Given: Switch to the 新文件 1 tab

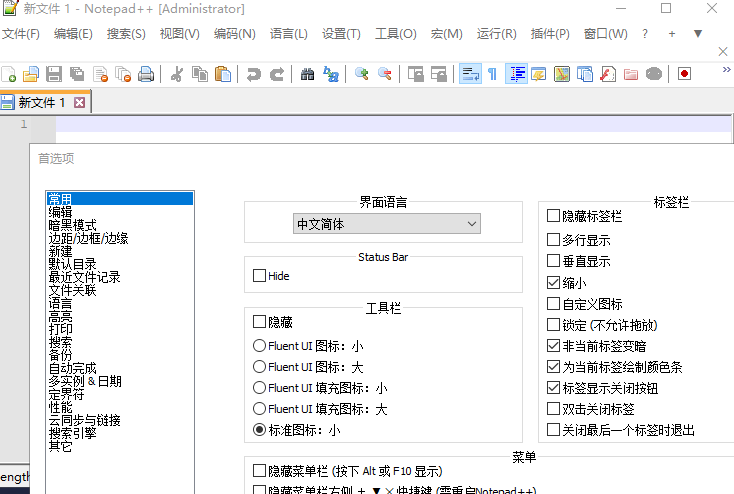Looking at the screenshot, I should tap(41, 102).
